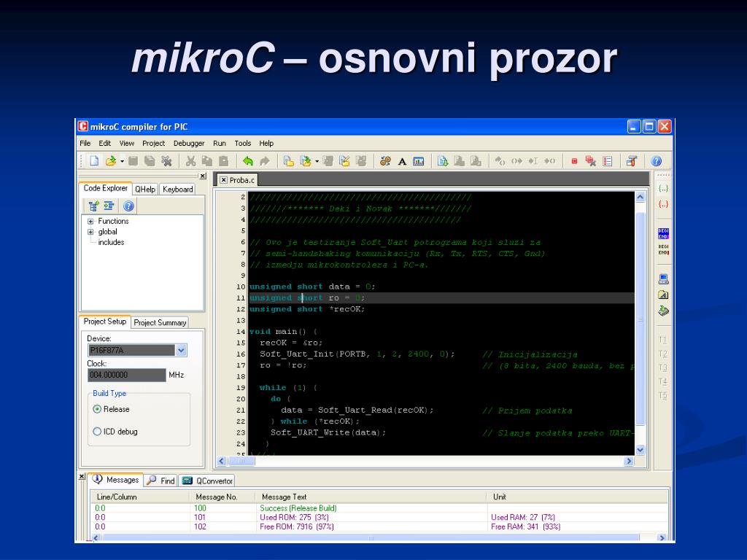The image size is (747, 560).
Task: Switch to the Keyboard tab
Action: (178, 189)
